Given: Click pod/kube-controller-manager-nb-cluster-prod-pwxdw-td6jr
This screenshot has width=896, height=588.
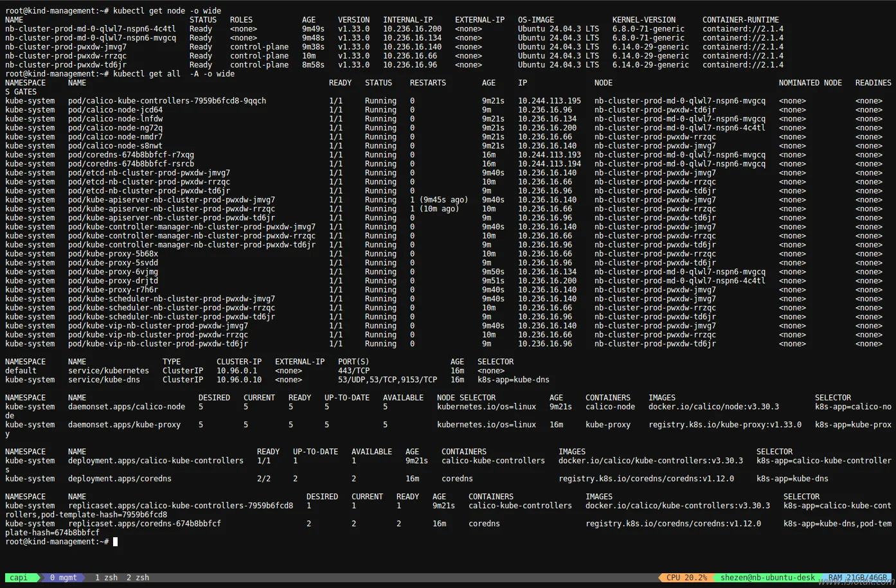Looking at the screenshot, I should [192, 245].
